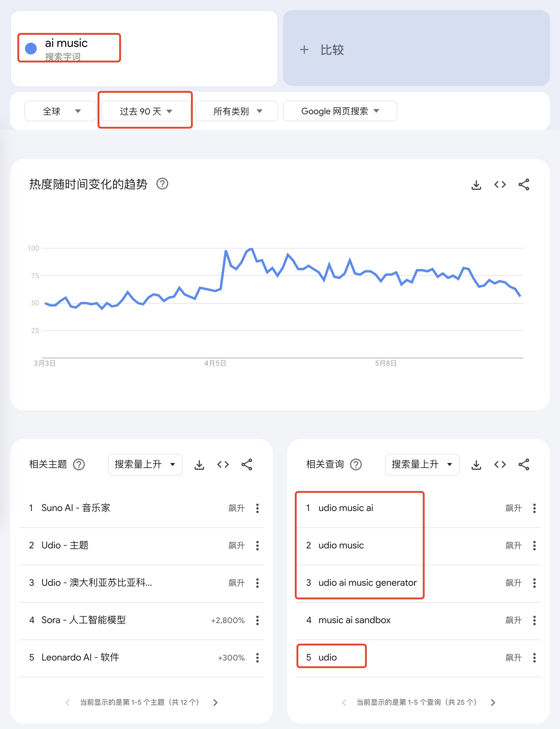Image resolution: width=560 pixels, height=729 pixels.
Task: Open embed code for 相关查询 panel
Action: pos(500,464)
